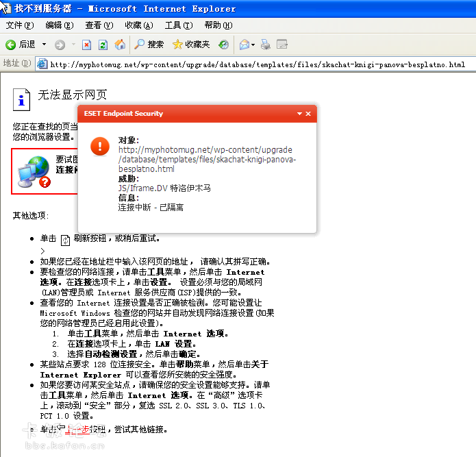Expand the Forward button history dropdown arrow

[73, 45]
